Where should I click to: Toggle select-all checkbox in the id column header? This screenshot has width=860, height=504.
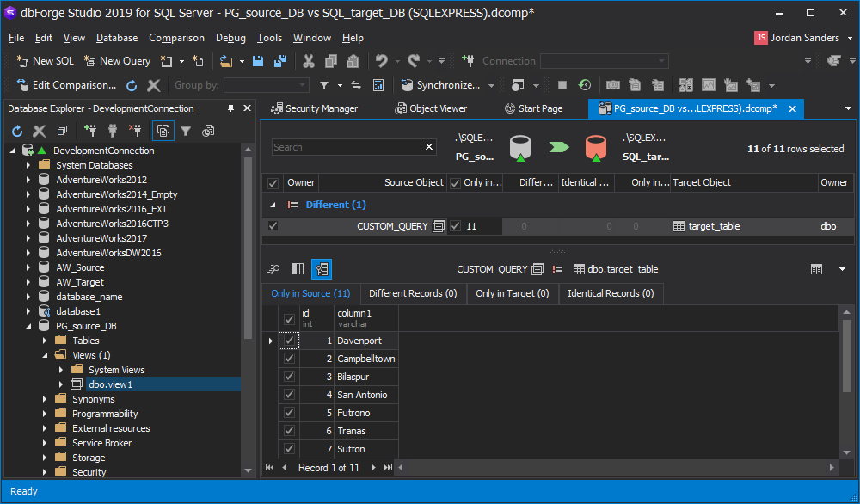pyautogui.click(x=289, y=318)
